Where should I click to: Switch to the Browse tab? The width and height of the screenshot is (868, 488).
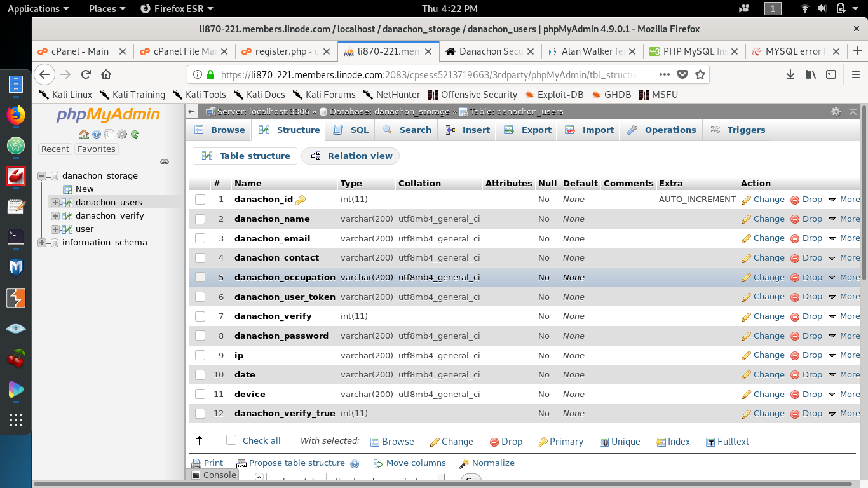219,130
